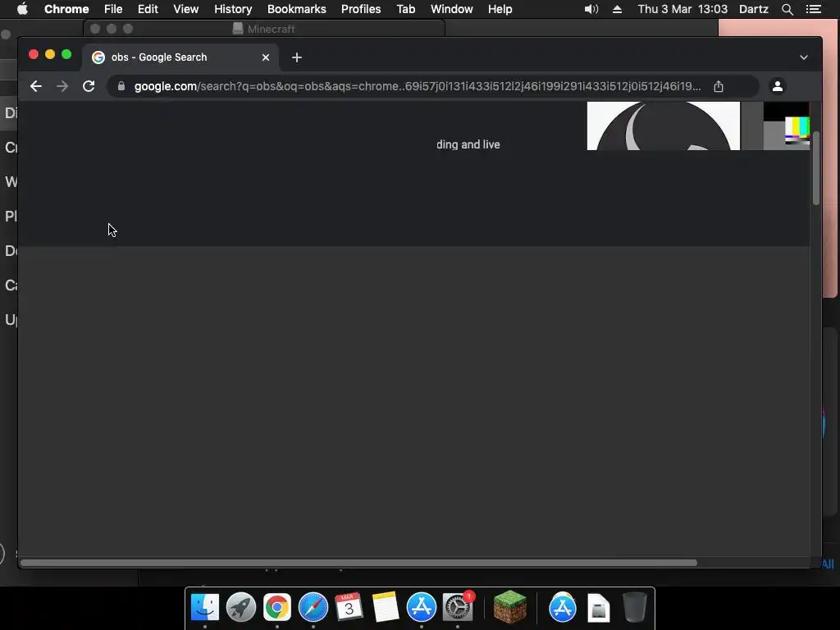Open Minecraft grass block in the Dock
Image resolution: width=840 pixels, height=630 pixels.
[509, 607]
